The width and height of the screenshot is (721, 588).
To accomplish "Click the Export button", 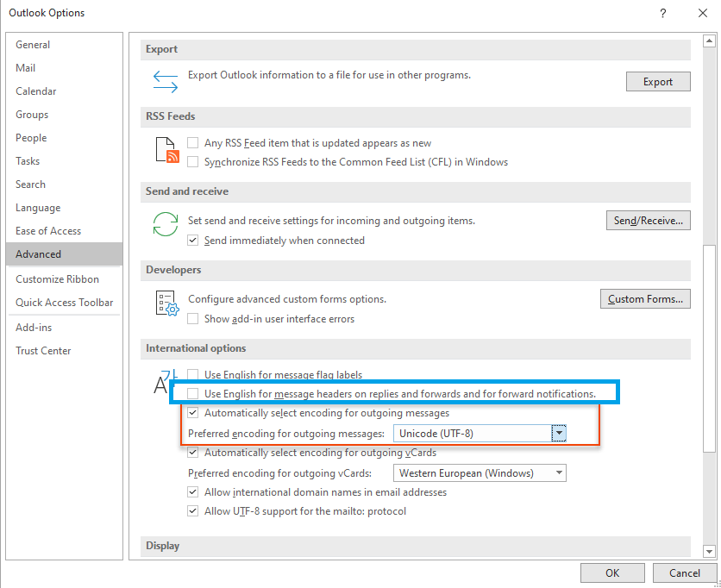I will pyautogui.click(x=658, y=81).
